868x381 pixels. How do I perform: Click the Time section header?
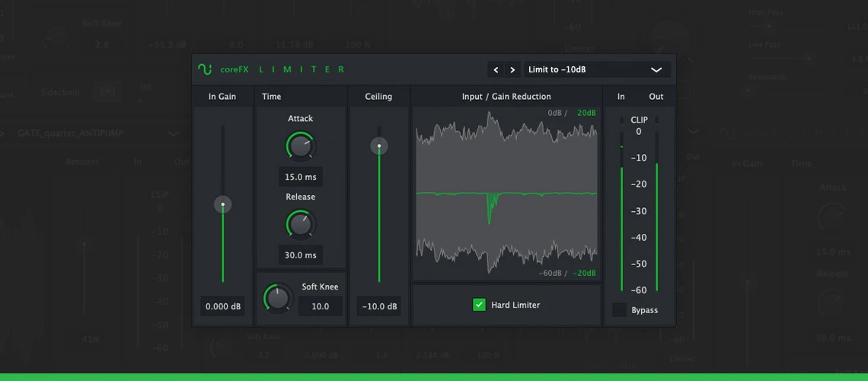271,96
